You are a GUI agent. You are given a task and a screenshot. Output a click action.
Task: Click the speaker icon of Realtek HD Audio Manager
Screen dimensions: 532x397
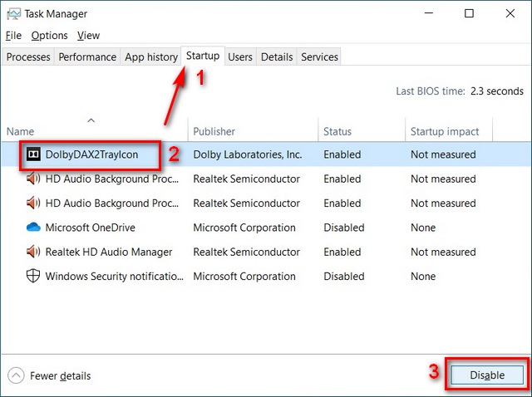click(33, 252)
